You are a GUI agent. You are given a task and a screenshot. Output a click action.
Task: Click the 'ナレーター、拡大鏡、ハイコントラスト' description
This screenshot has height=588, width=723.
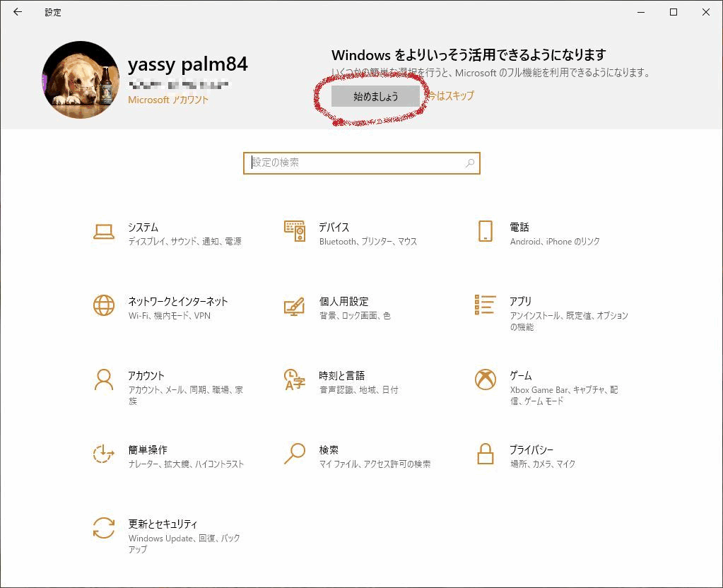click(185, 464)
